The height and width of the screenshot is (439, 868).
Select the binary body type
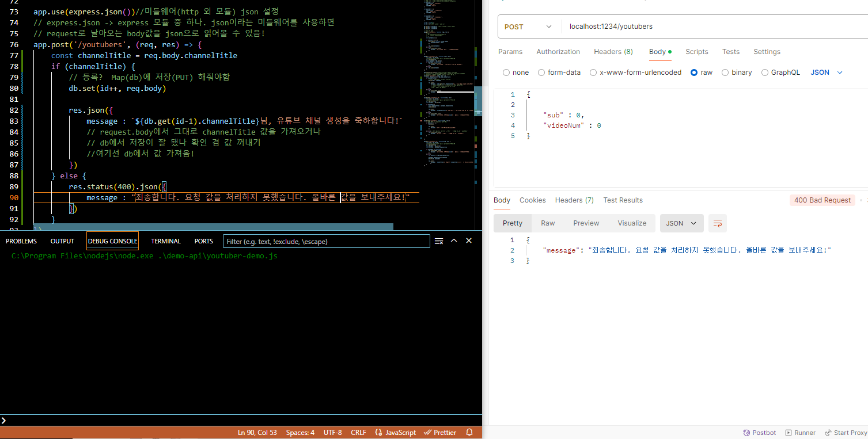tap(736, 72)
